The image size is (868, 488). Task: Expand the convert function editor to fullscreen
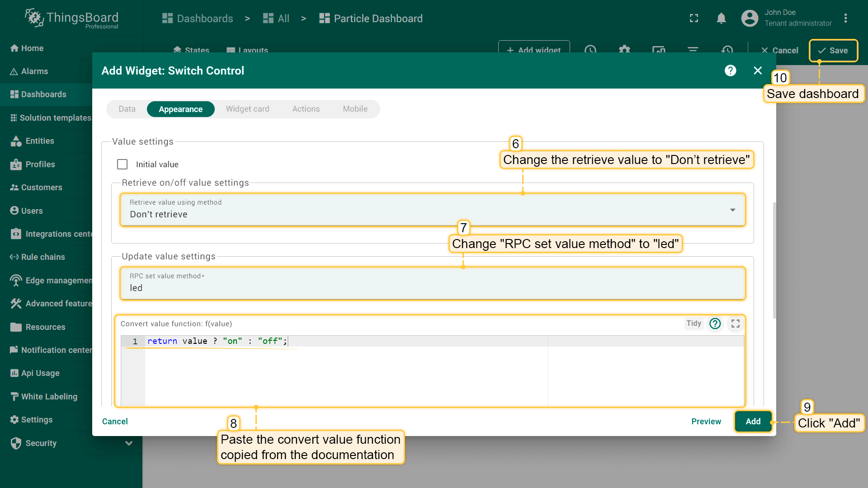pyautogui.click(x=736, y=324)
